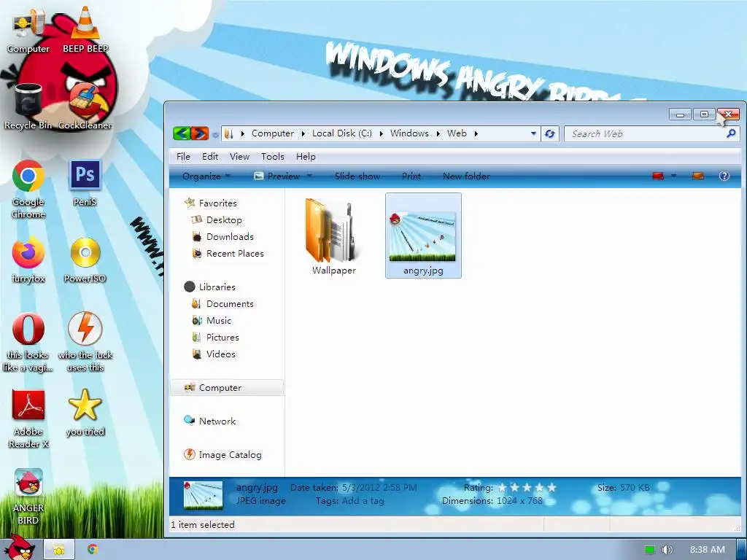Start the Slide show
Viewport: 747px width, 560px height.
[357, 176]
